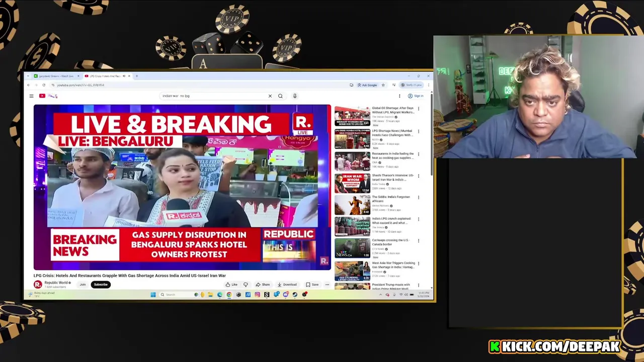Viewport: 644px width, 362px height.
Task: Click video title LPG Crisis text
Action: (x=130, y=276)
